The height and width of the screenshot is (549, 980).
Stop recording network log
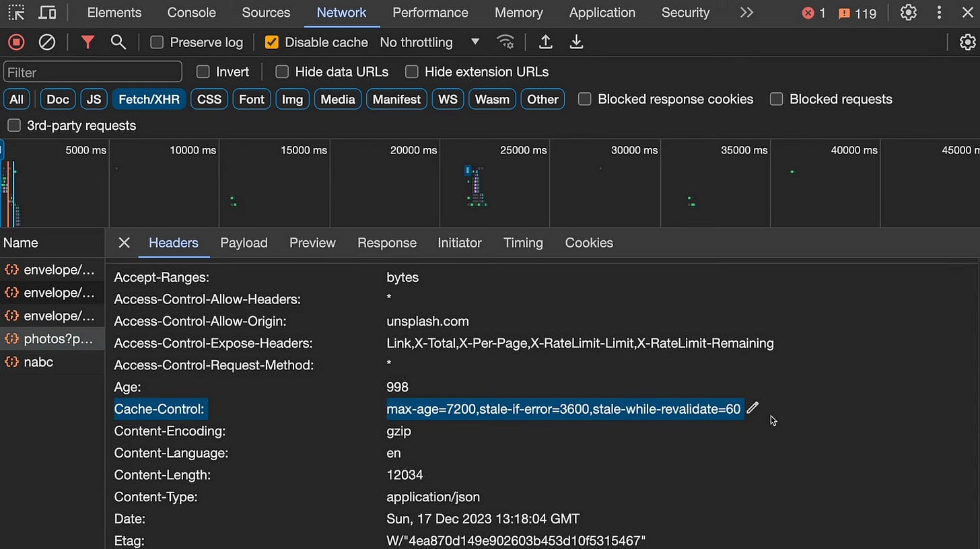[16, 42]
